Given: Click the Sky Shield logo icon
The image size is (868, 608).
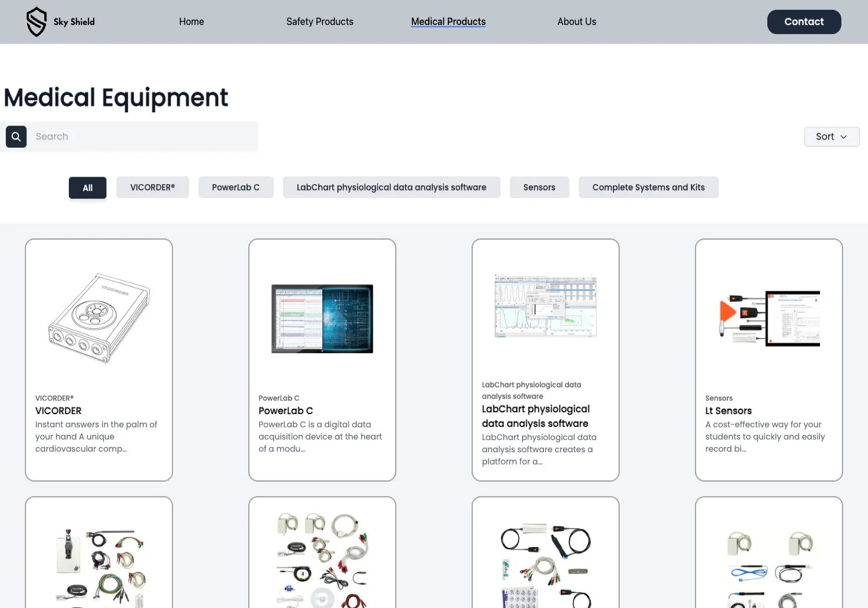Looking at the screenshot, I should [x=36, y=22].
